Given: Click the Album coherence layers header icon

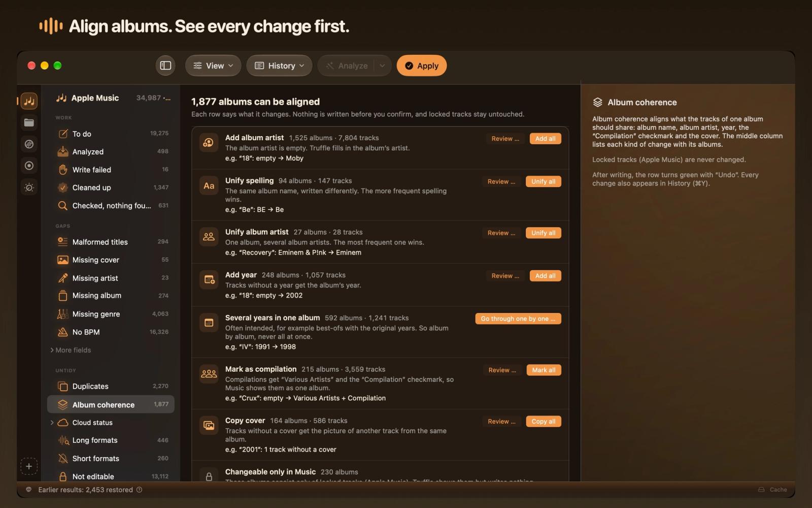Looking at the screenshot, I should tap(597, 102).
